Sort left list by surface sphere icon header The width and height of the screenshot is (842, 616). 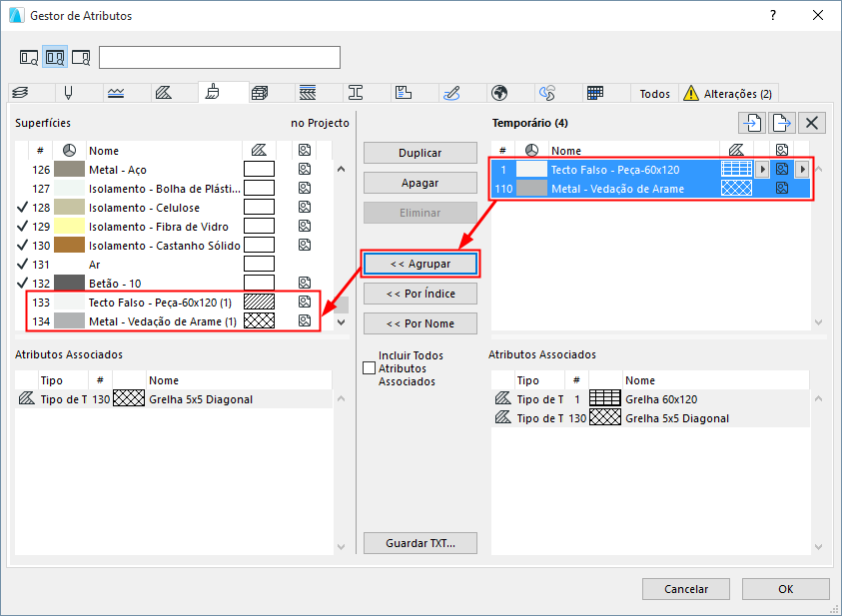pos(69,151)
